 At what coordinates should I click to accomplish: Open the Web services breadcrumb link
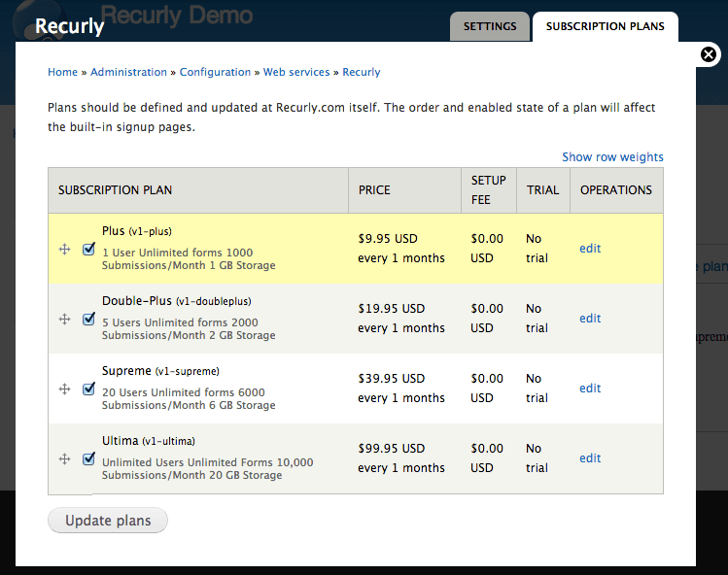click(296, 72)
